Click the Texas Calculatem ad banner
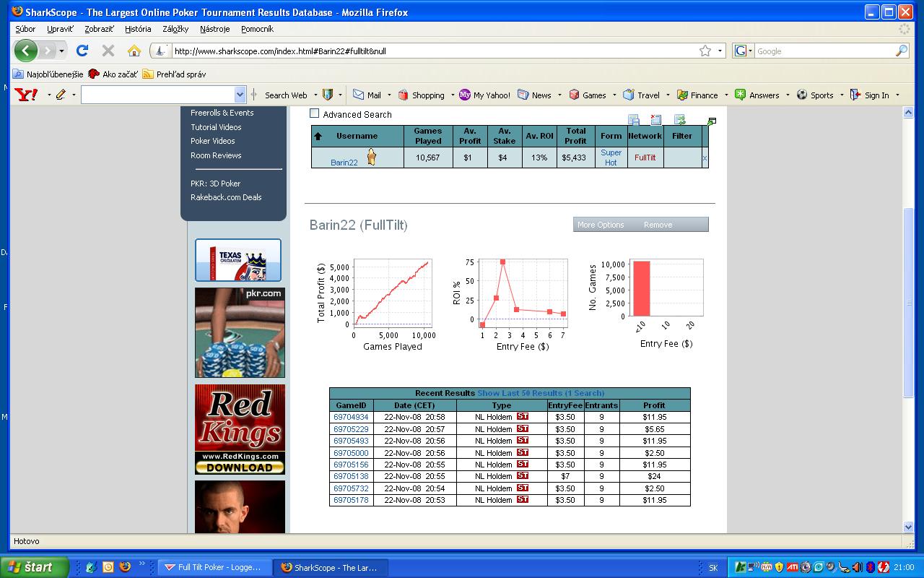This screenshot has height=578, width=924. [238, 260]
